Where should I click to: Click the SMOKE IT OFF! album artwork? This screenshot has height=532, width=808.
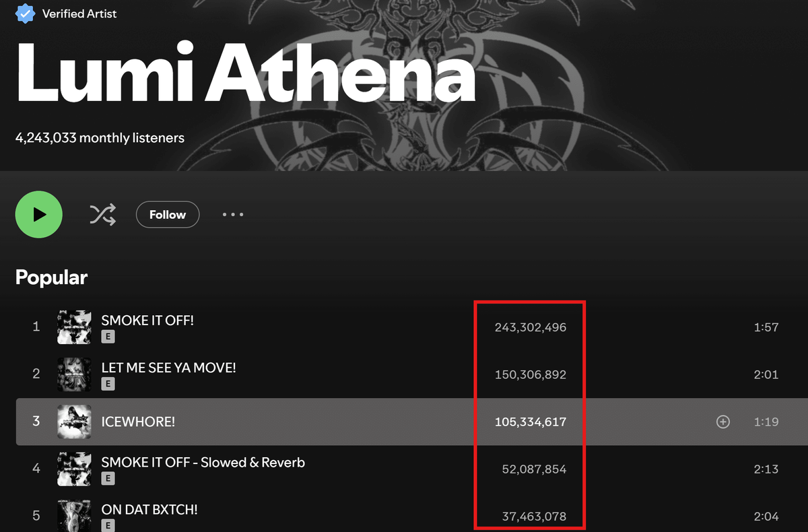coord(74,327)
